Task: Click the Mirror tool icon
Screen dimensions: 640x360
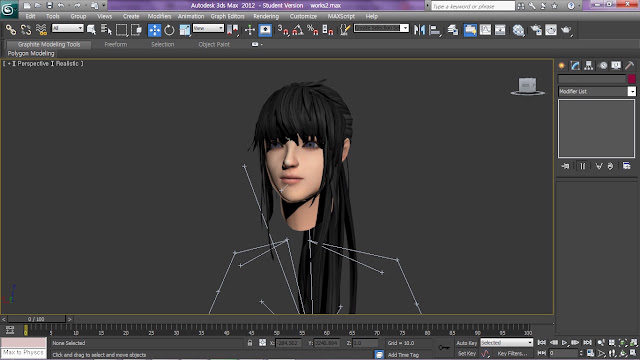Action: click(x=419, y=30)
